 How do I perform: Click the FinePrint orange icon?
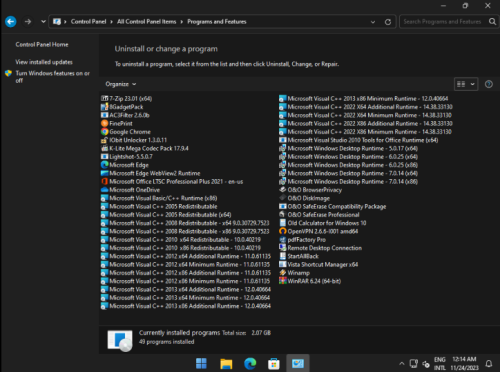click(105, 123)
